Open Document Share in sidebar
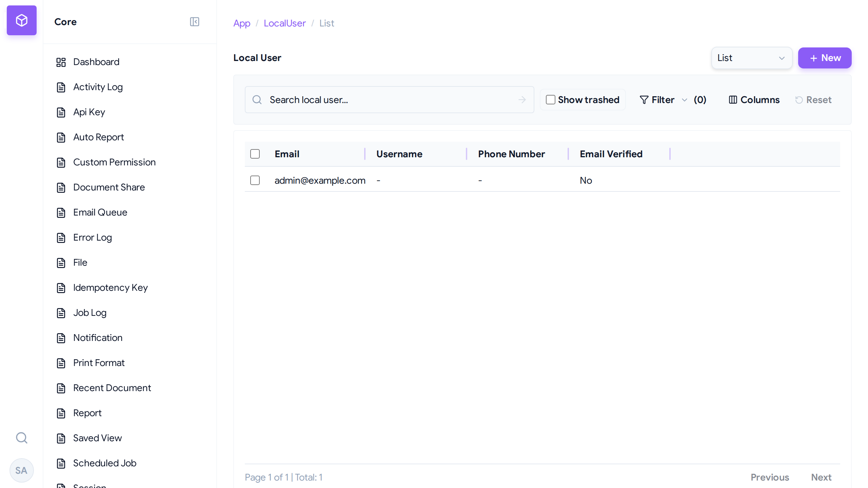 pos(109,187)
